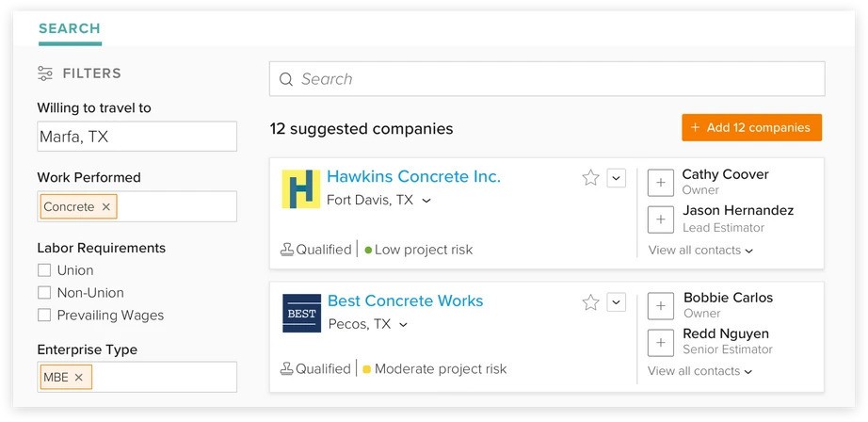Viewport: 868px width, 422px height.
Task: Star Hawkins Concrete Inc. as favorite
Action: coord(590,177)
